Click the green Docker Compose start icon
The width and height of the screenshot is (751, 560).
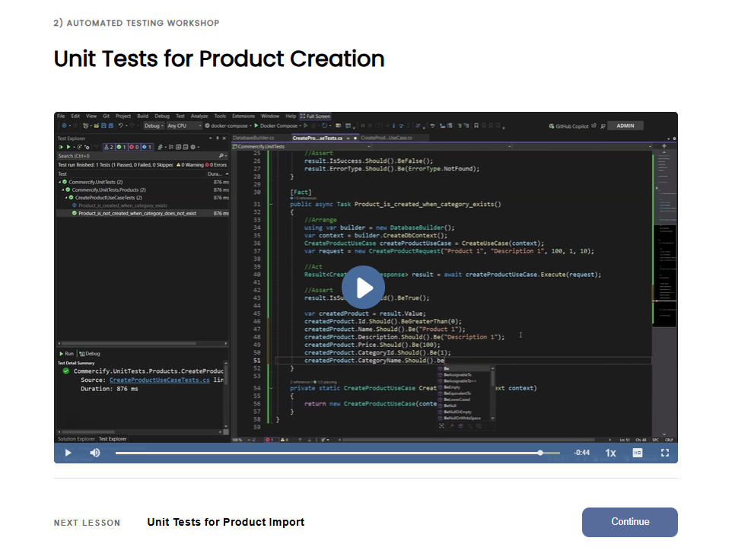pos(256,126)
